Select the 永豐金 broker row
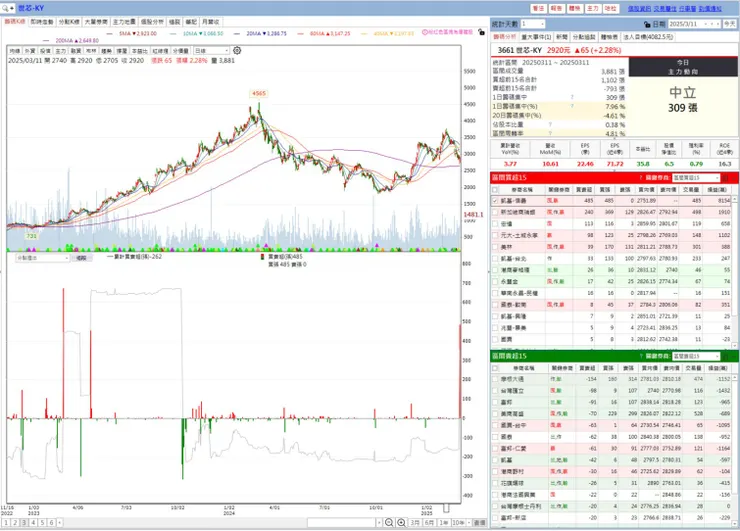 pyautogui.click(x=611, y=281)
